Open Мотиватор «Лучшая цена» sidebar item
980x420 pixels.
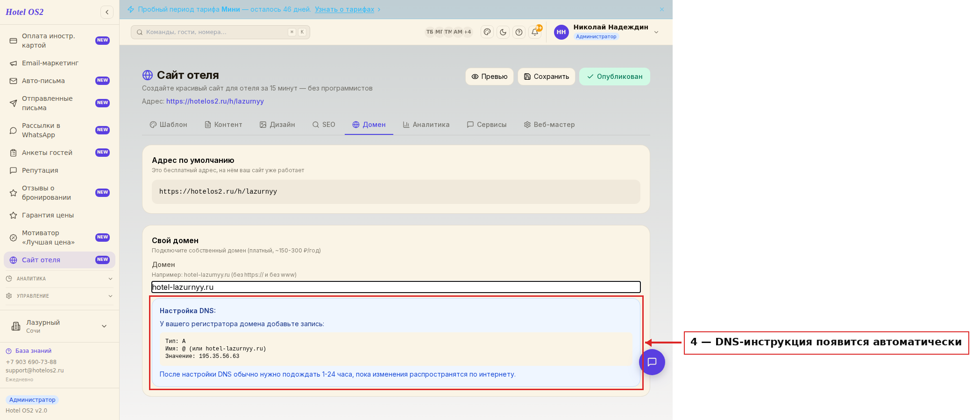pyautogui.click(x=60, y=238)
